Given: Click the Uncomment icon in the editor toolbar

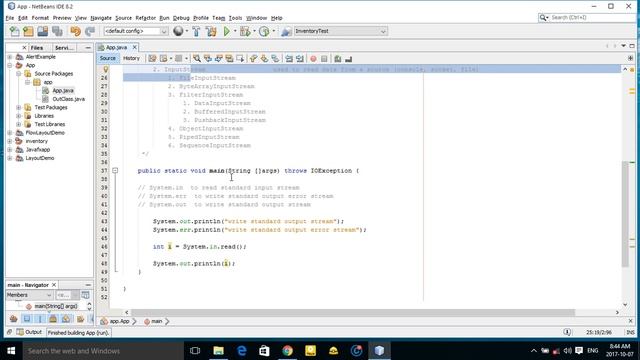Looking at the screenshot, I should [x=349, y=59].
